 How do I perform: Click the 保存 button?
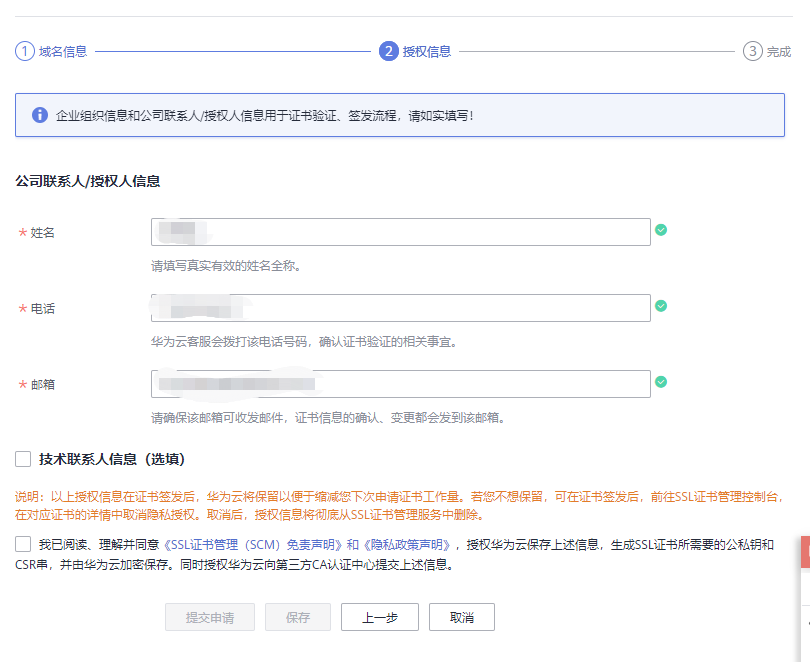click(x=297, y=617)
